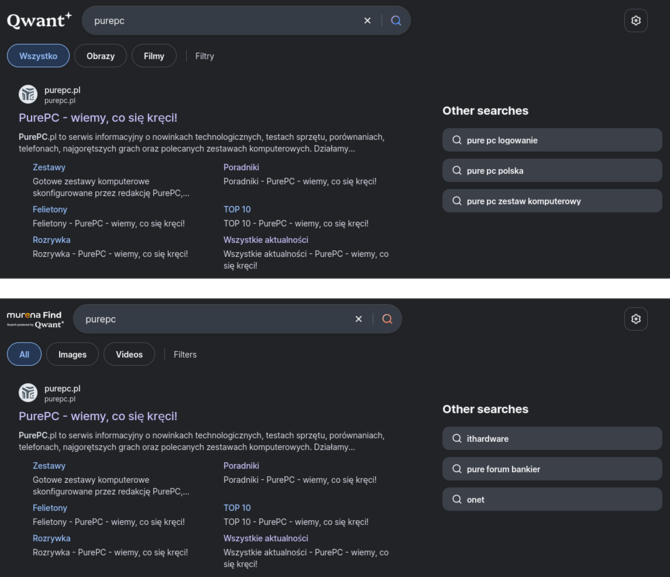The width and height of the screenshot is (670, 577).
Task: Search suggestion 'pure pc polska'
Action: [552, 171]
